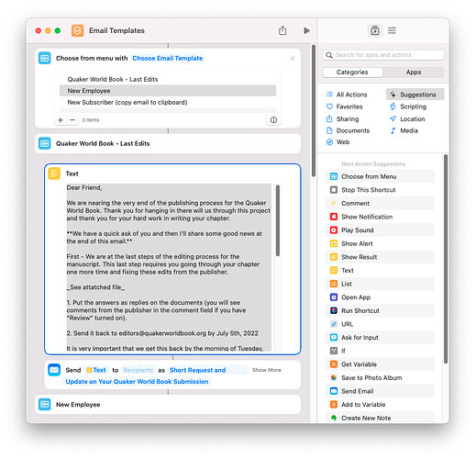Add the Play Sound action
476x459 pixels.
point(380,230)
